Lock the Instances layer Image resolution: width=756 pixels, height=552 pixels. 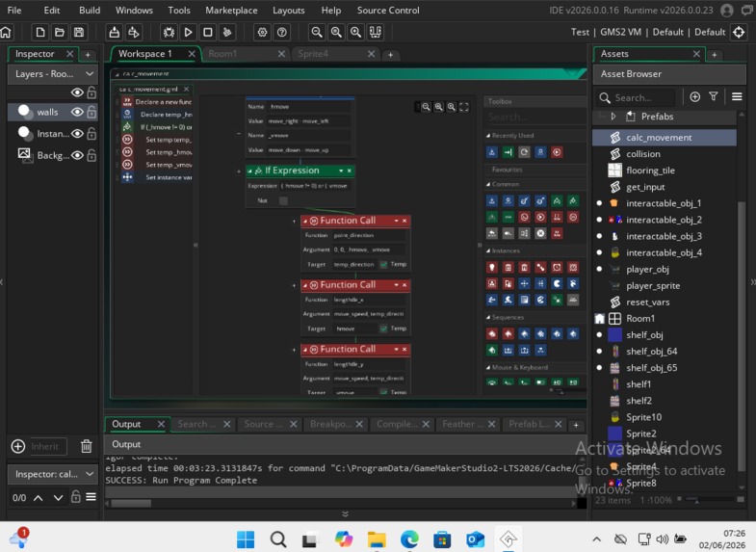(x=91, y=134)
